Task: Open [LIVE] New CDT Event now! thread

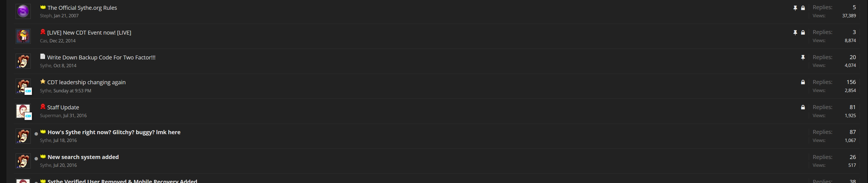Action: tap(89, 33)
